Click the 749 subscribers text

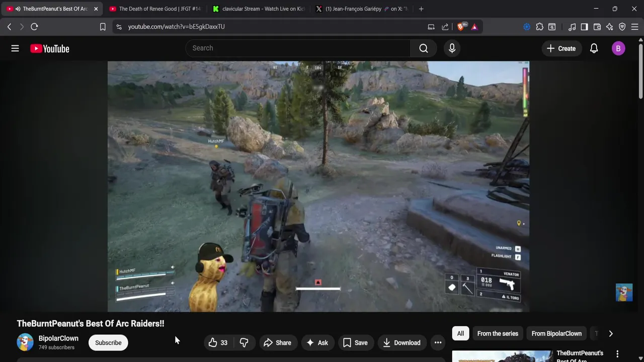click(x=56, y=347)
